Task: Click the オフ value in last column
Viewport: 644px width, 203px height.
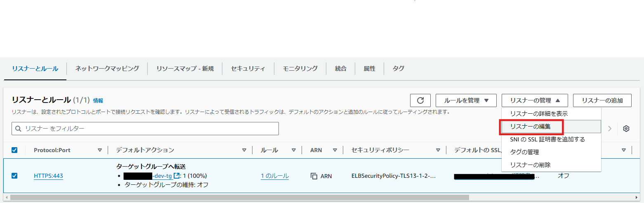Action: [564, 176]
